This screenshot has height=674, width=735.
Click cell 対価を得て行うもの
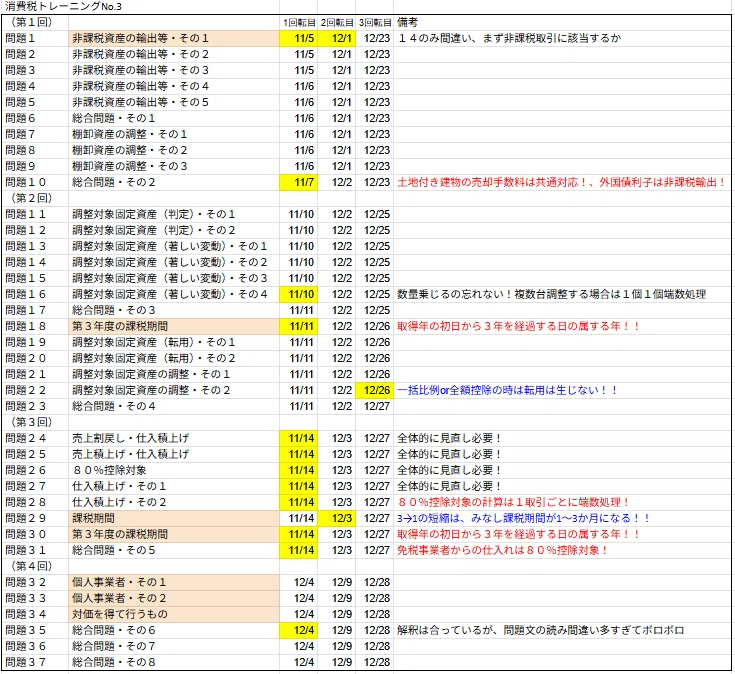point(174,614)
